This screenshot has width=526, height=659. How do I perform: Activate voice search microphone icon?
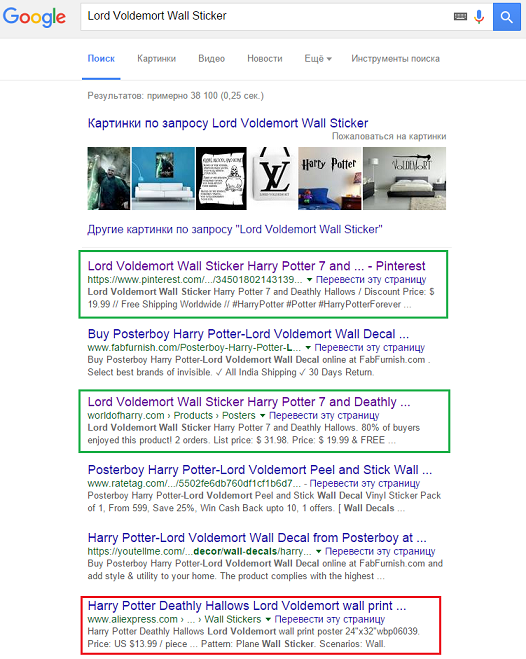pyautogui.click(x=479, y=17)
